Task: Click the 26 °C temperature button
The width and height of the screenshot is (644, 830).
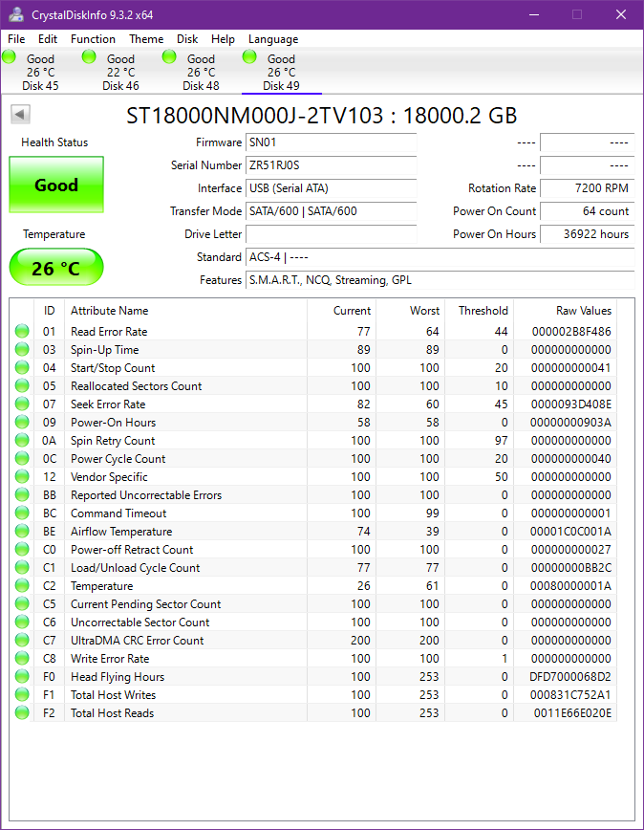Action: coord(56,268)
